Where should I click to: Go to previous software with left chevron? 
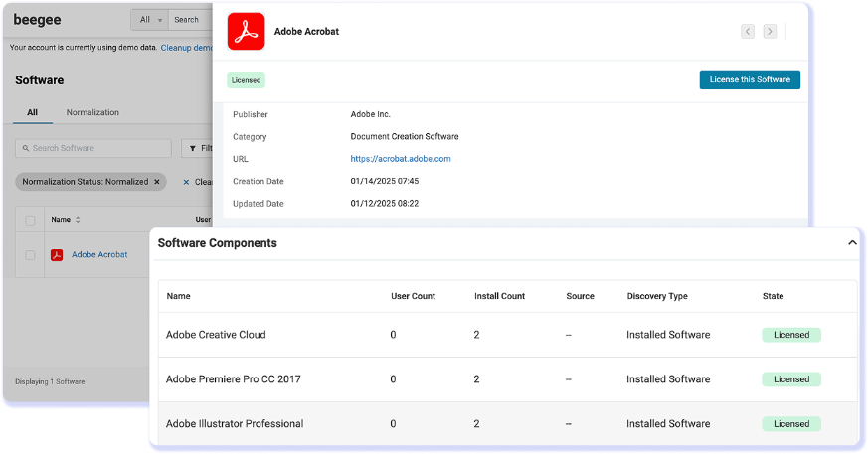pyautogui.click(x=748, y=32)
